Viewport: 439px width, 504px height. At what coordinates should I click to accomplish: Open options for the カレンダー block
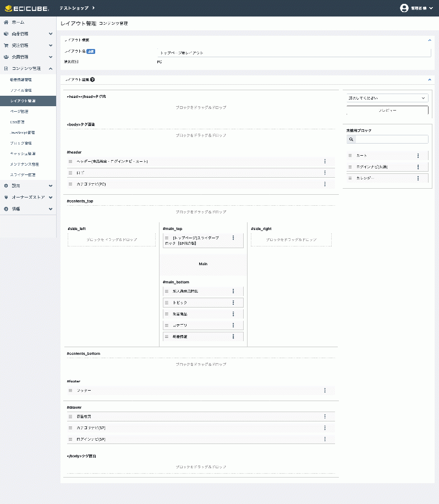click(x=418, y=178)
